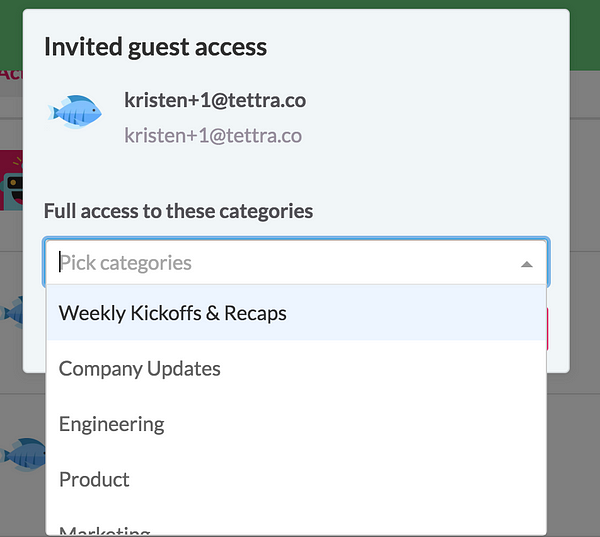Click the bold kristen+1@tettra.co name
Image resolution: width=600 pixels, height=537 pixels.
tap(215, 100)
